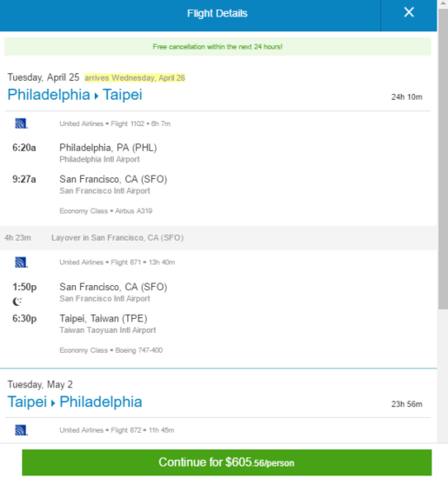Screen dimensions: 448x478
Task: Click the United Airlines logo for Flight 872
Action: (22, 430)
